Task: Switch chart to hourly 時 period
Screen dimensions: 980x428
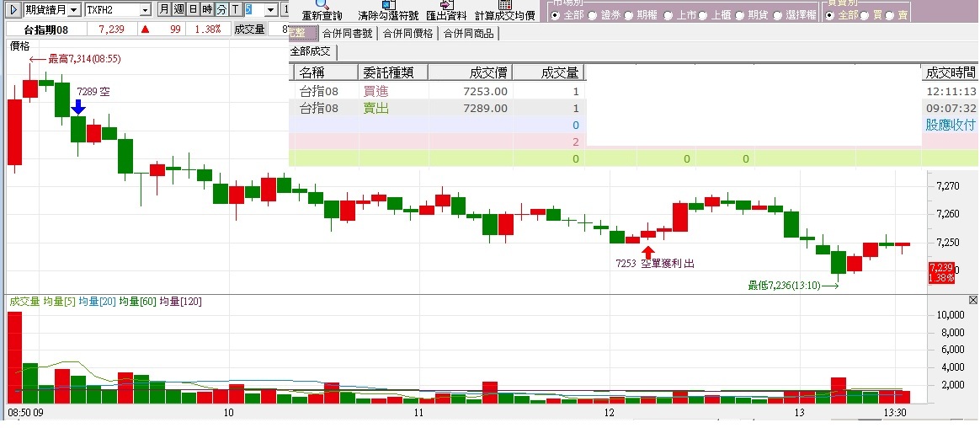Action: pyautogui.click(x=207, y=9)
